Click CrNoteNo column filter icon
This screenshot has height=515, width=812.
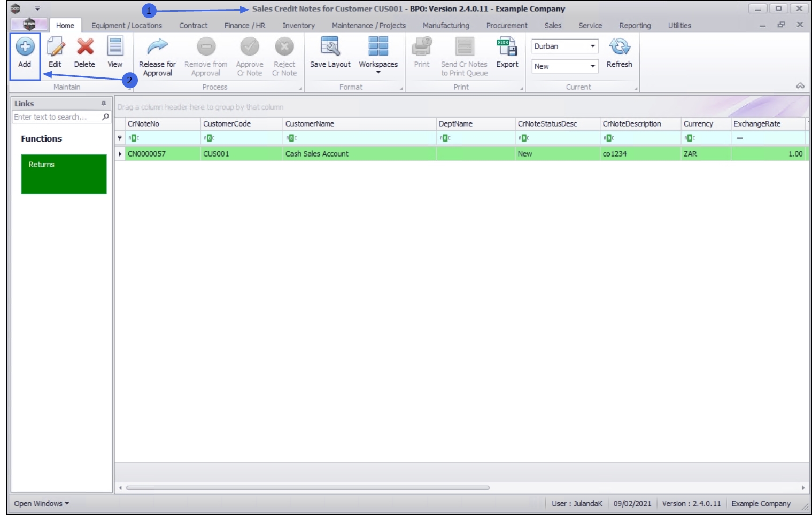point(134,138)
